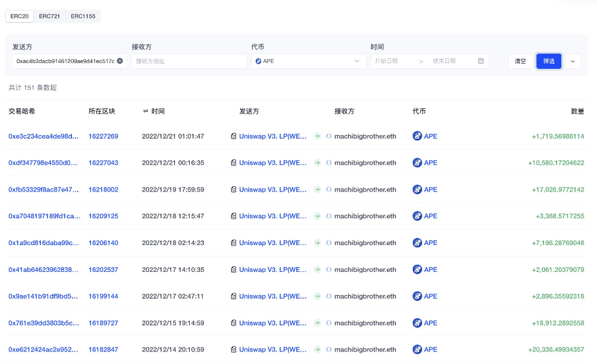Click the time column swap sort icon
597x364 pixels.
(146, 111)
